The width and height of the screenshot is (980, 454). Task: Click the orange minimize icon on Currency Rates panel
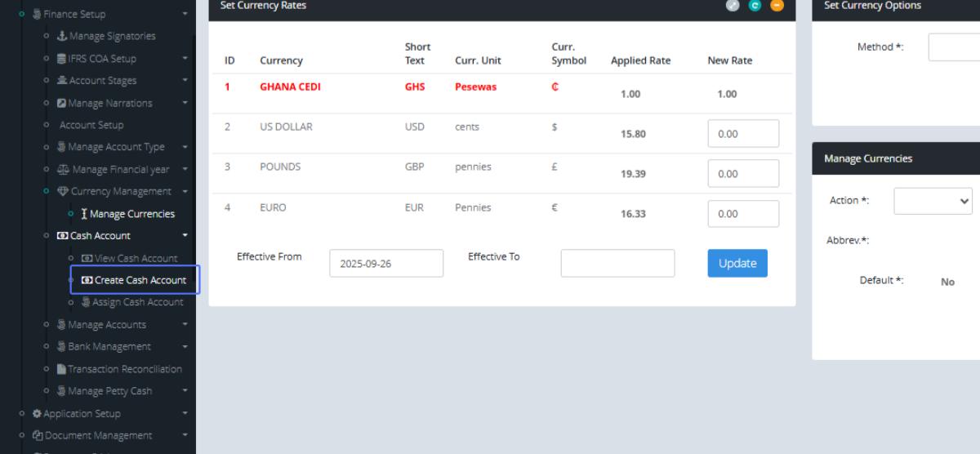coord(777,6)
